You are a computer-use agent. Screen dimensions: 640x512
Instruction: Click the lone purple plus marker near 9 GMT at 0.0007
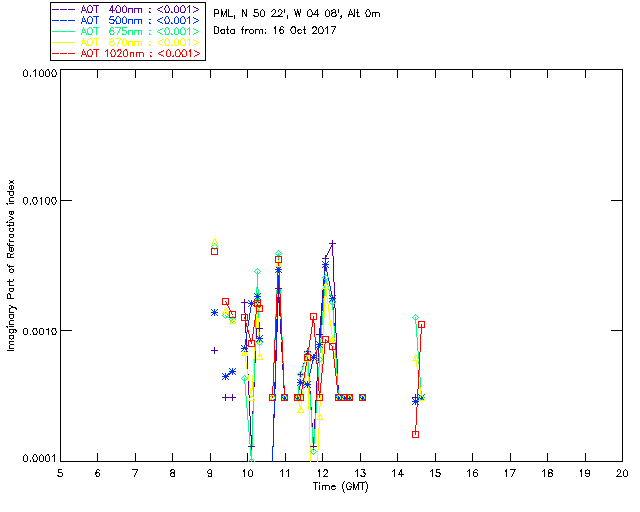214,350
